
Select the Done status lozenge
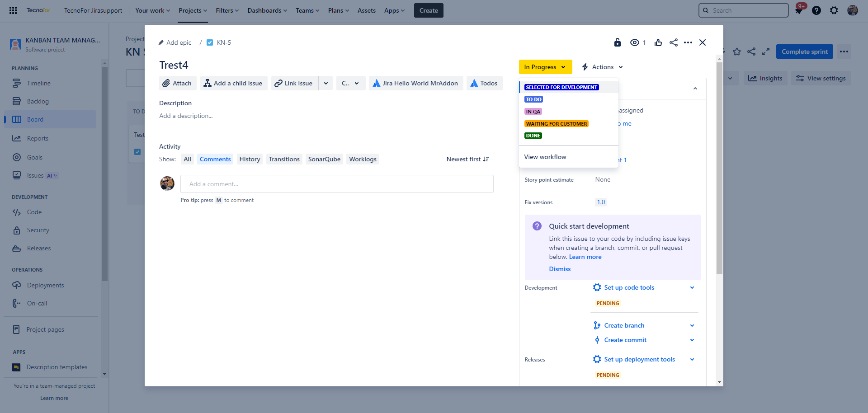[533, 136]
